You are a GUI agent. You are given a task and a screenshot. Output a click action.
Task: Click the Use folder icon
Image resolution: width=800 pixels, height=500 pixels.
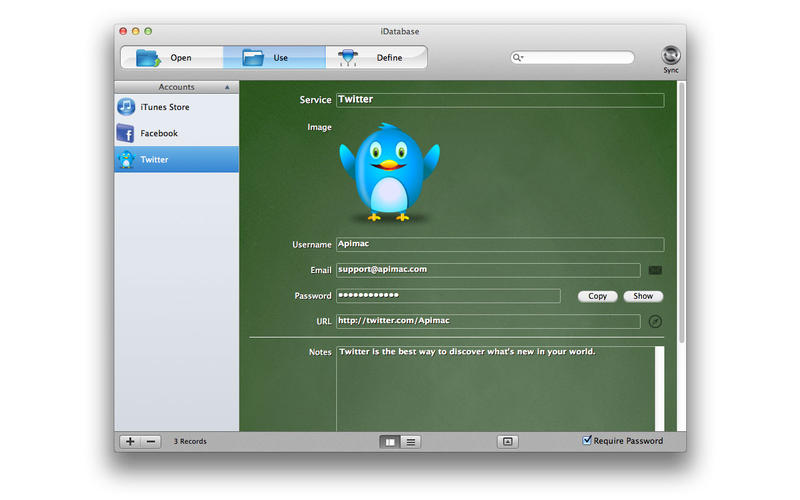pyautogui.click(x=253, y=58)
